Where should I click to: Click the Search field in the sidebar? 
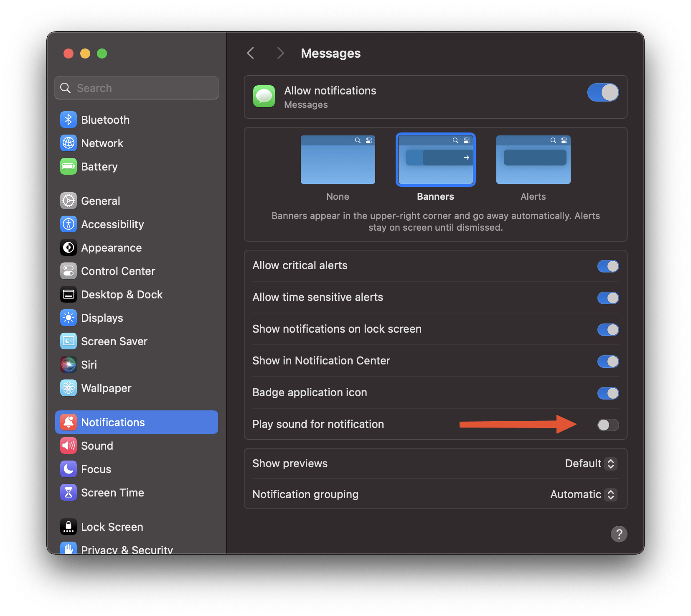[x=136, y=88]
